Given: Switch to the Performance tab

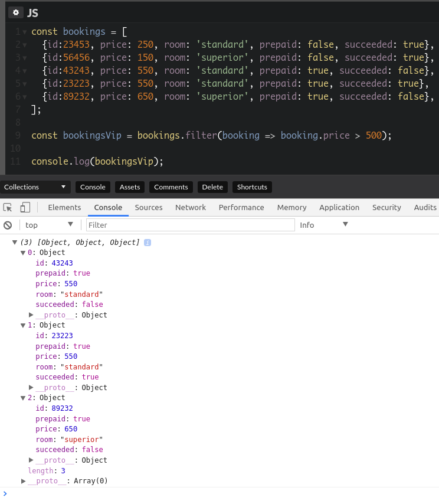Looking at the screenshot, I should point(241,207).
